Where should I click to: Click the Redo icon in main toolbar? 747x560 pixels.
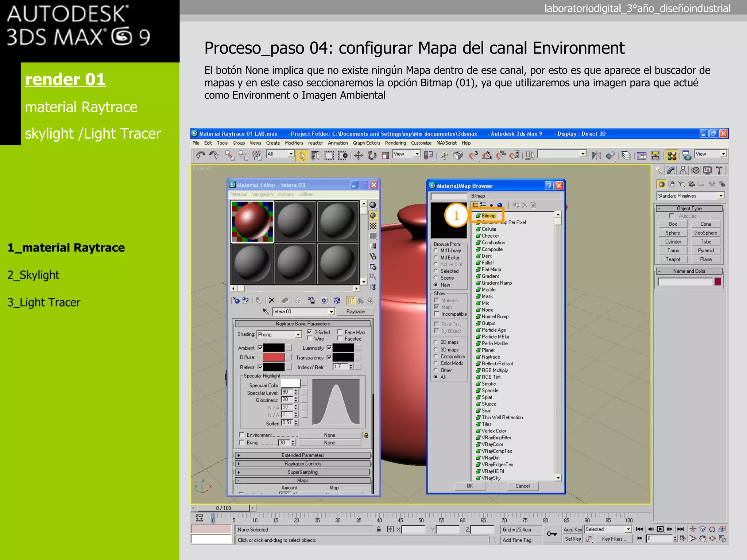[x=214, y=156]
